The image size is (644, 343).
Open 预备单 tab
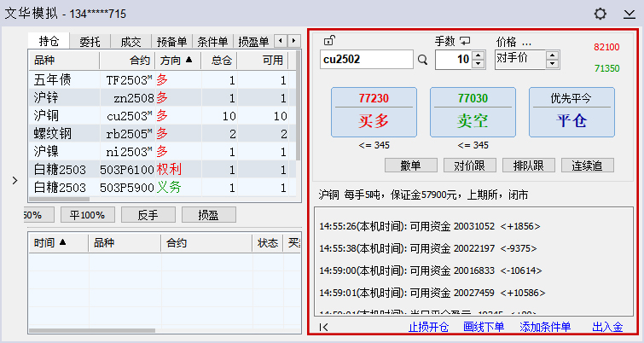pos(171,42)
